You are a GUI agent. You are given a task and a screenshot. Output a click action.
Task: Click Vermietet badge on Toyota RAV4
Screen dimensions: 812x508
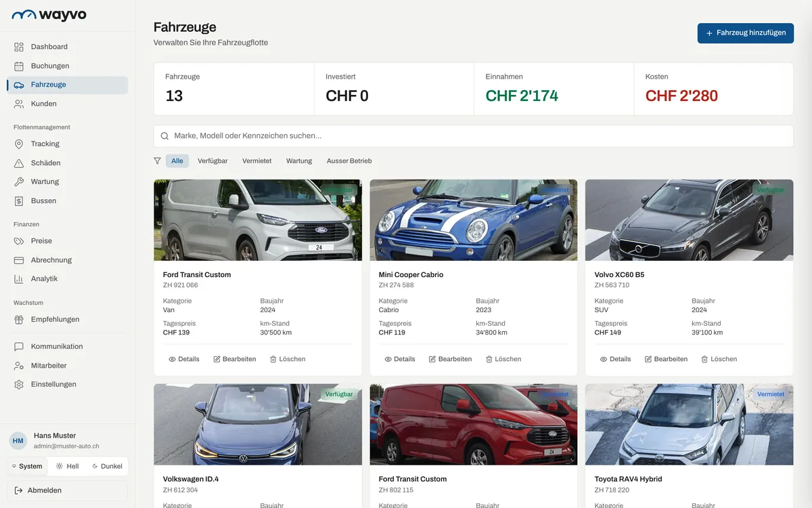pyautogui.click(x=771, y=394)
